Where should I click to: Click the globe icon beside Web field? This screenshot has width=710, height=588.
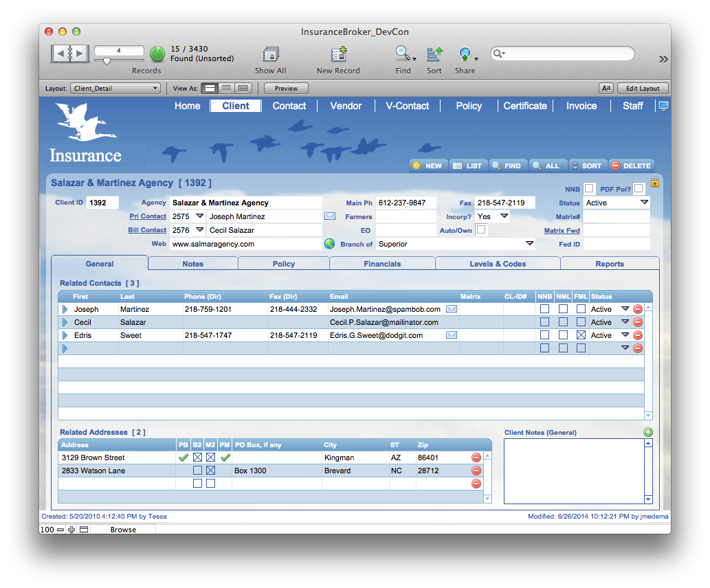329,244
